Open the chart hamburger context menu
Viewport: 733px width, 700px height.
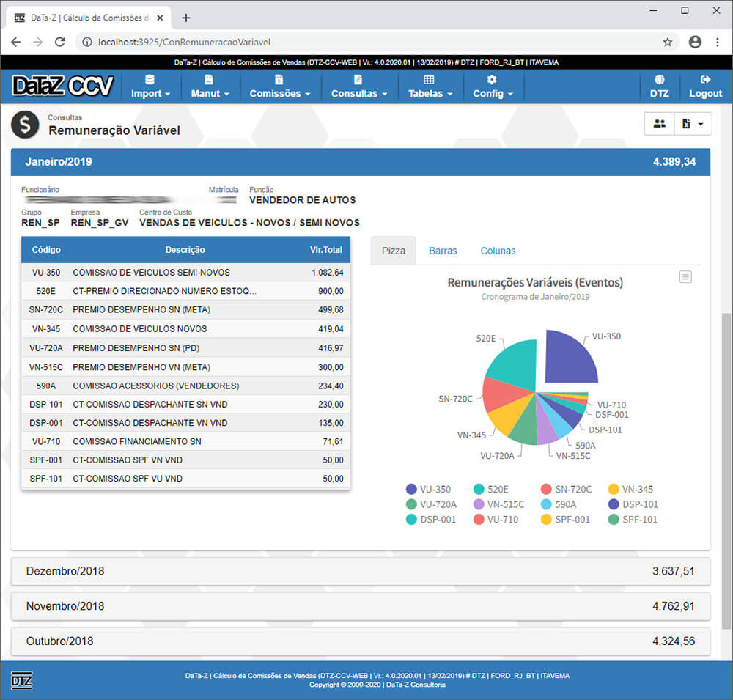[685, 277]
